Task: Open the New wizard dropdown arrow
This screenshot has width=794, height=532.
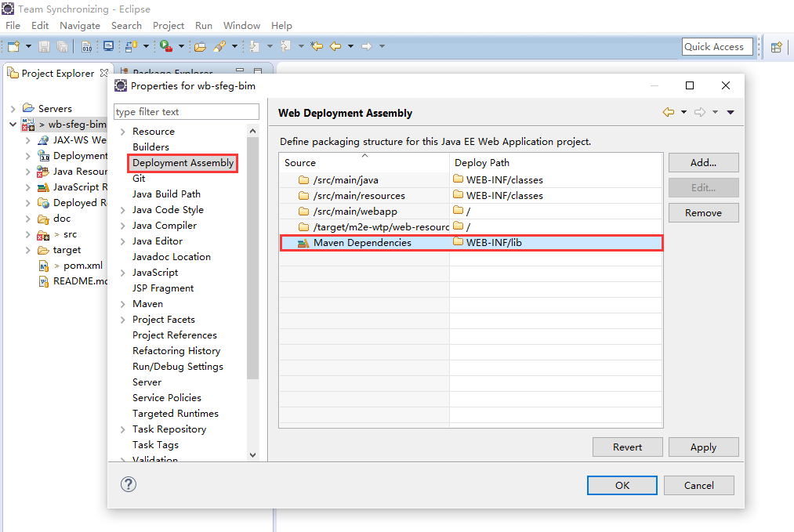Action: point(28,46)
